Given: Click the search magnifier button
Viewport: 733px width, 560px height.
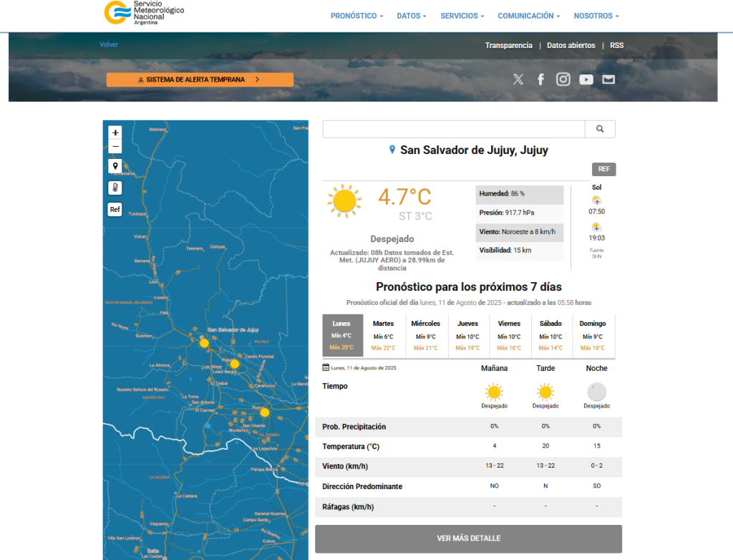Looking at the screenshot, I should pos(600,129).
